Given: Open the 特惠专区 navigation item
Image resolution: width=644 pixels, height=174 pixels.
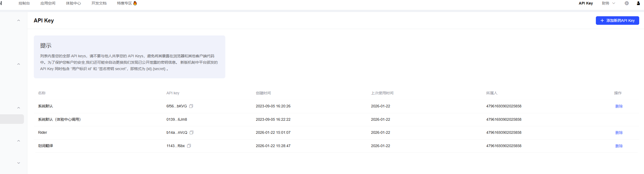Looking at the screenshot, I should pos(124,3).
